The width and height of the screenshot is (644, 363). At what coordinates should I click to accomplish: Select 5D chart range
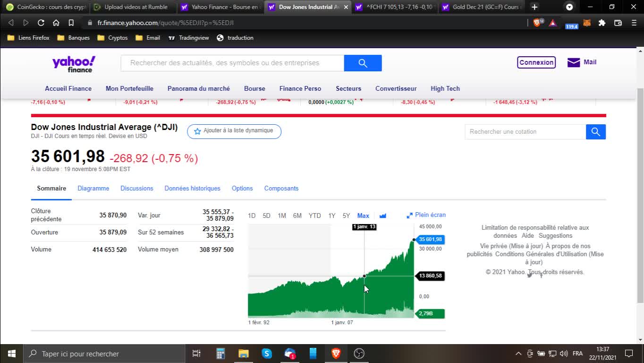(266, 216)
